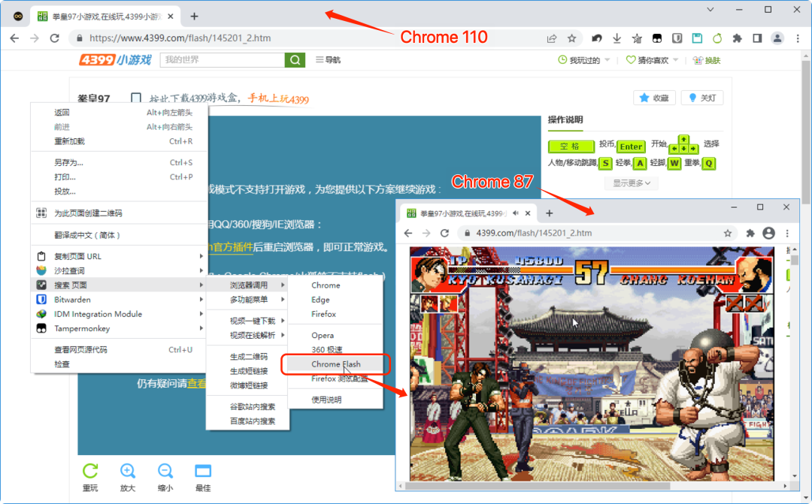Open Chrome 110 three-dot menu

[798, 38]
